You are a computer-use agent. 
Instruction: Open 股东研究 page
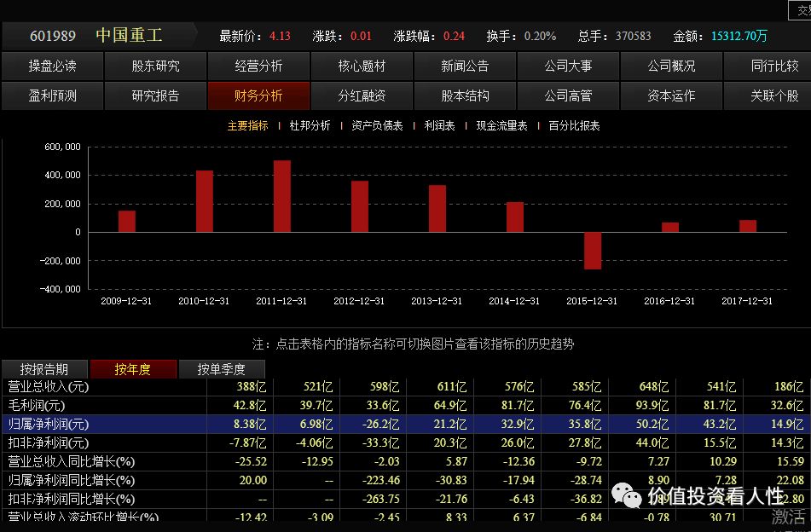point(154,66)
